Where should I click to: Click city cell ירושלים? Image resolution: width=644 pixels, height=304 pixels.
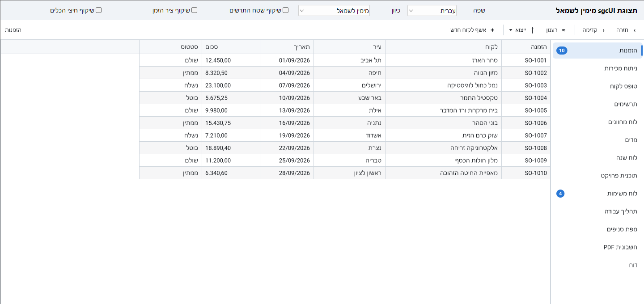tap(350, 85)
